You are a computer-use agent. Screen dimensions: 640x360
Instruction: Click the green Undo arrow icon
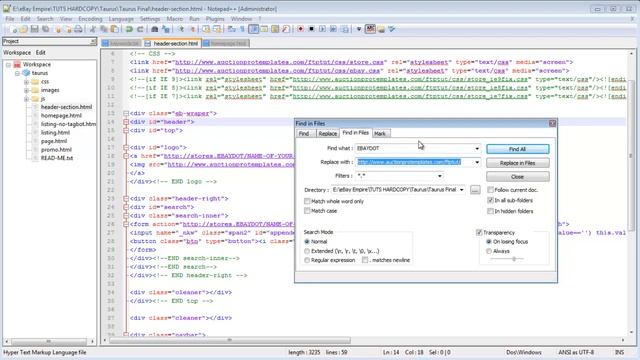coord(129,29)
